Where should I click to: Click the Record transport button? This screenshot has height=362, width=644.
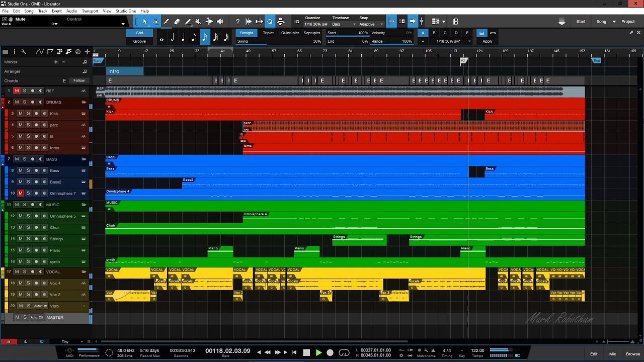(330, 353)
